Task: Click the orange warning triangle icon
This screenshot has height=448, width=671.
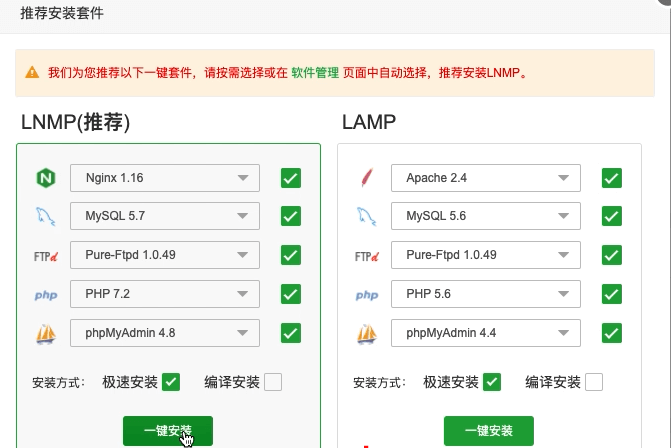Action: coord(32,72)
